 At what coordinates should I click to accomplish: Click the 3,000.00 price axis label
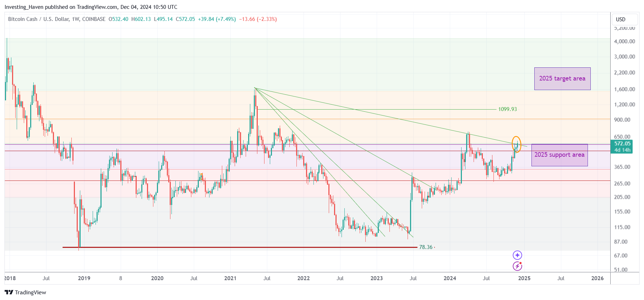coord(624,57)
